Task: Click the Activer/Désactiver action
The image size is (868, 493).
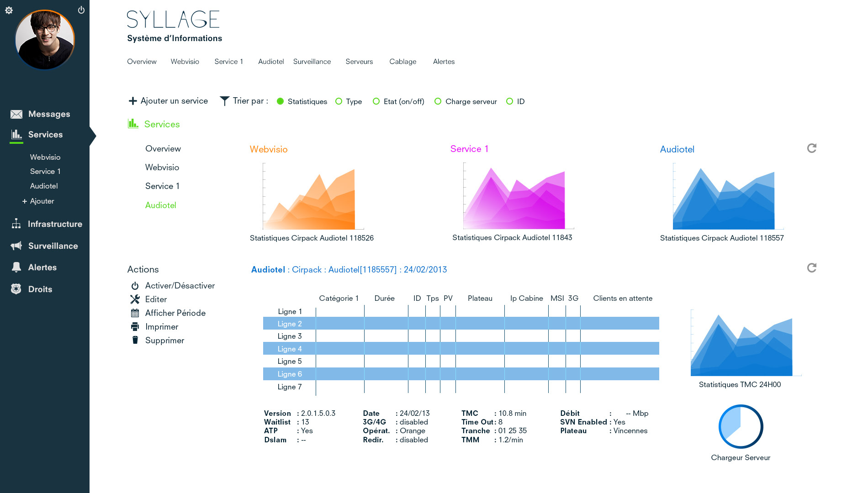Action: (180, 286)
